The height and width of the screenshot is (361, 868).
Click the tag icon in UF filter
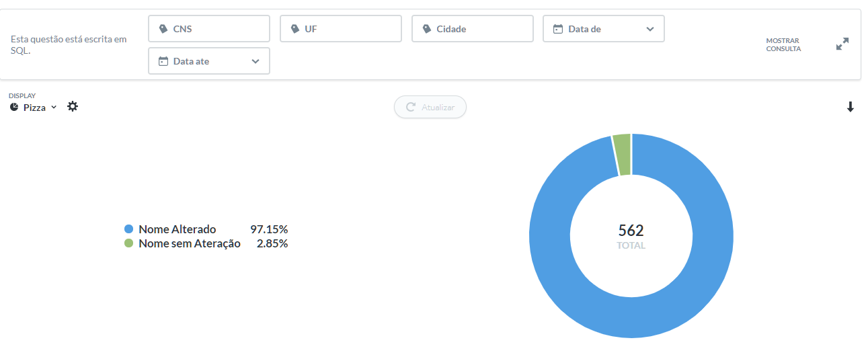pyautogui.click(x=294, y=29)
